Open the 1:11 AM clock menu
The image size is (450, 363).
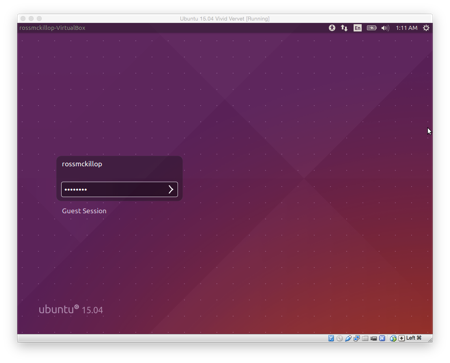pos(406,28)
